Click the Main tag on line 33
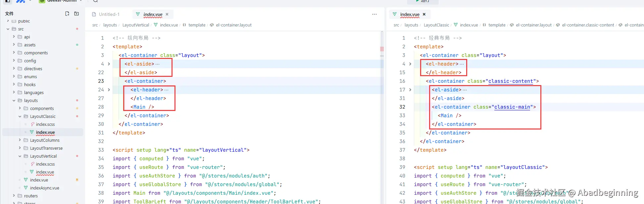The width and height of the screenshot is (644, 204). coord(449,116)
